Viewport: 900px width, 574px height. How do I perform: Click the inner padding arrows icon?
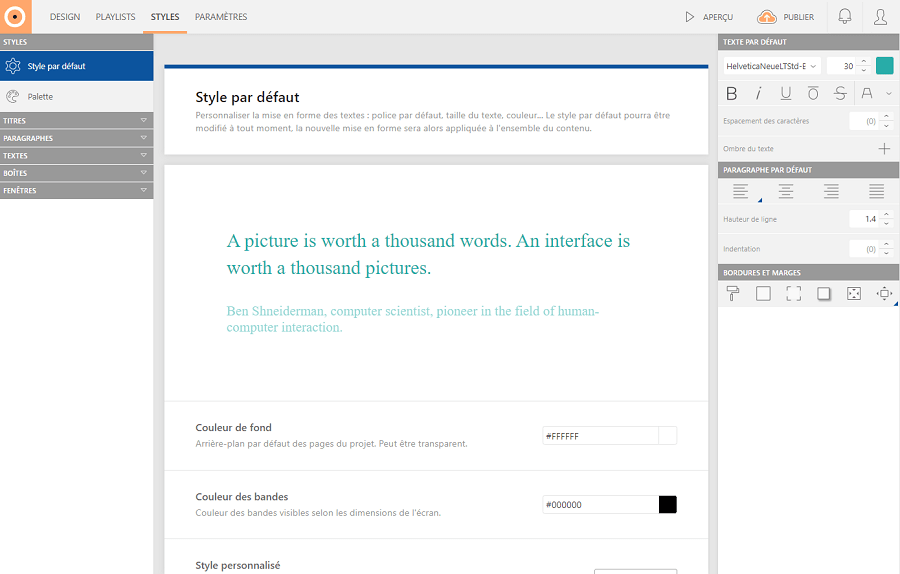pyautogui.click(x=854, y=293)
